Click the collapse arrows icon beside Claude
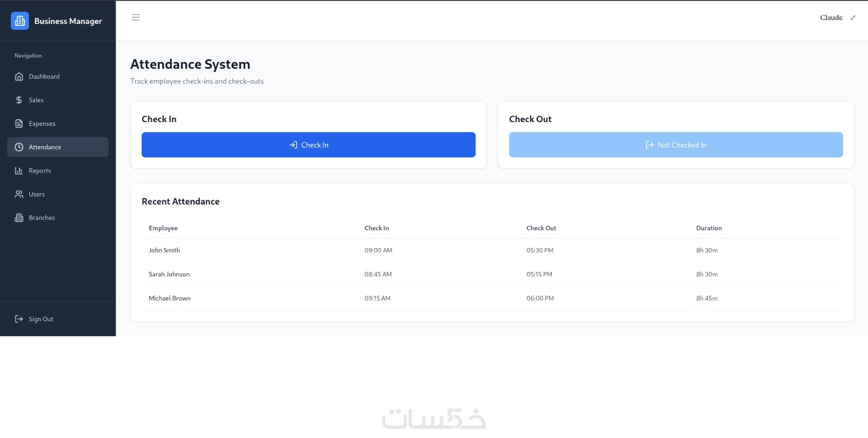This screenshot has height=438, width=868. point(853,18)
